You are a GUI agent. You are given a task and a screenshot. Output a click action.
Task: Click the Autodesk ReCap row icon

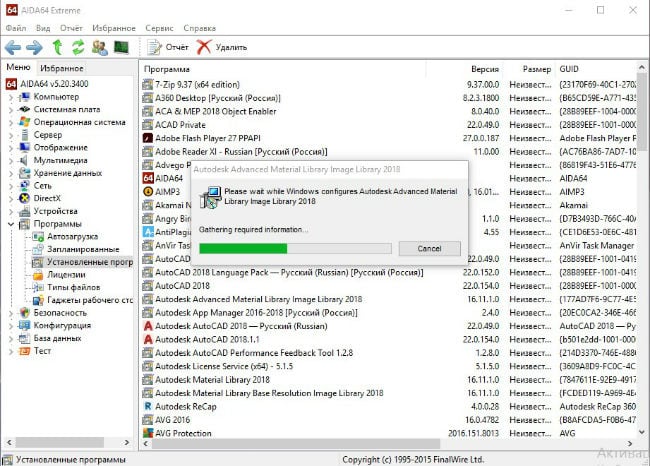coord(148,406)
